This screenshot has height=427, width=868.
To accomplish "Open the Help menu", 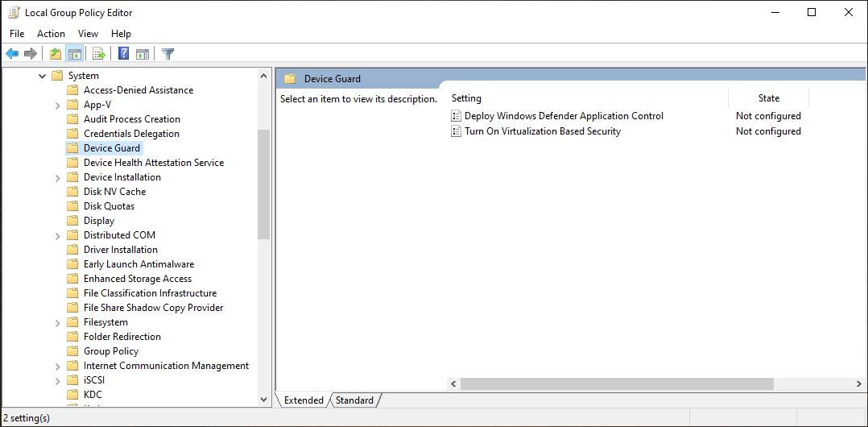I will coord(122,34).
